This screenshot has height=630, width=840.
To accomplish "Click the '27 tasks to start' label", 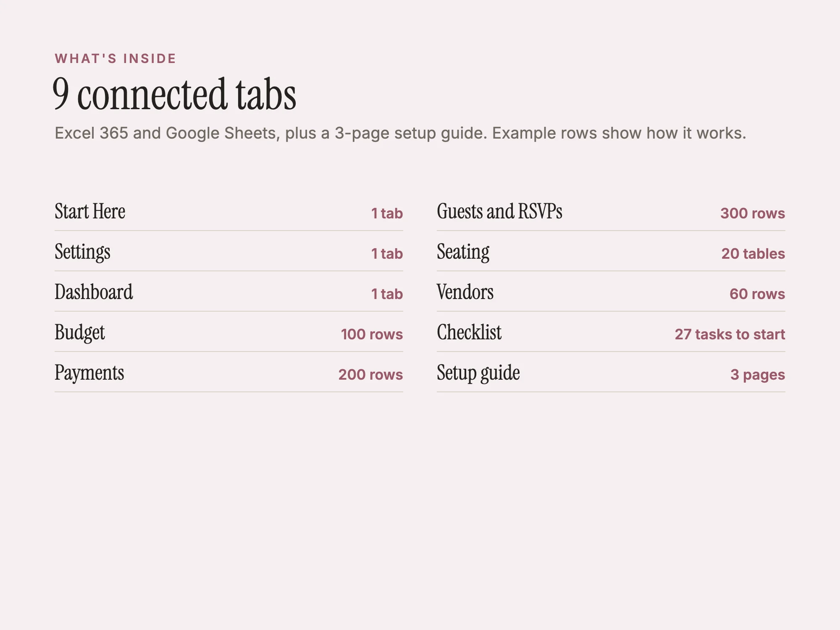I will coord(730,334).
